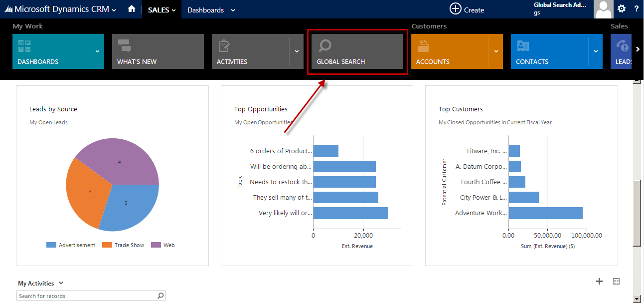Expand the Activities tile dropdown arrow

[x=297, y=51]
